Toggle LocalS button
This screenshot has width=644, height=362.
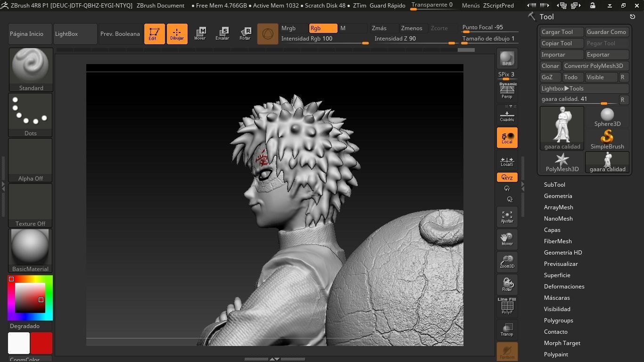(507, 160)
